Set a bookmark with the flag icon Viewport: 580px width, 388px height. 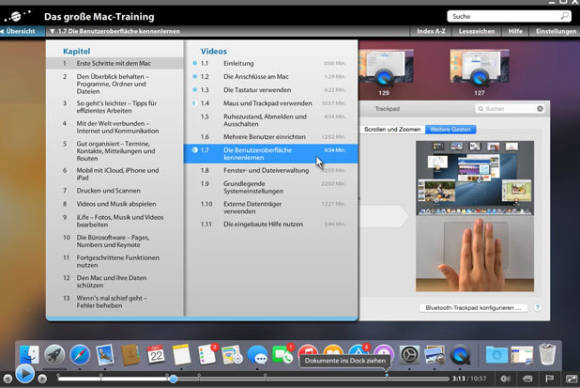pyautogui.click(x=550, y=379)
